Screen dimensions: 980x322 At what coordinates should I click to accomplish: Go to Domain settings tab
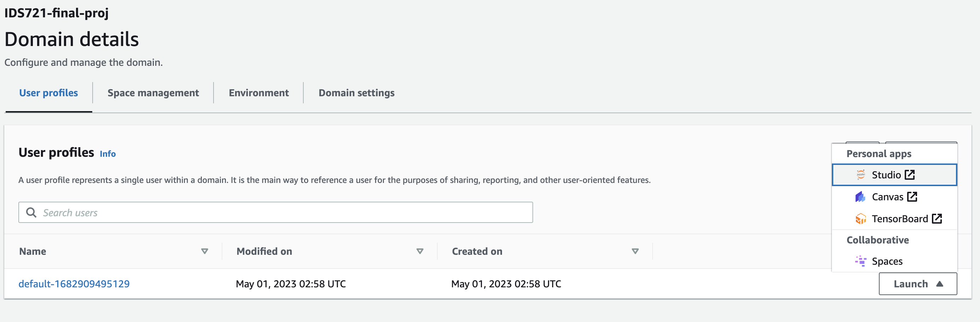[356, 93]
